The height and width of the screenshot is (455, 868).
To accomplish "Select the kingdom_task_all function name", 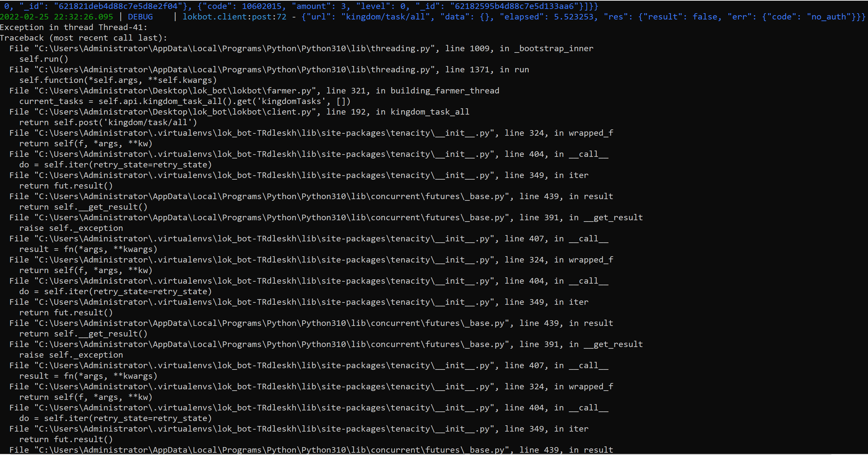I will click(430, 112).
